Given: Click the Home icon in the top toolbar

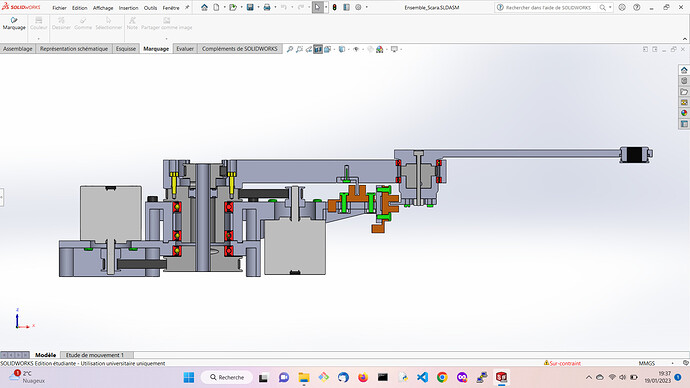Looking at the screenshot, I should (x=204, y=7).
